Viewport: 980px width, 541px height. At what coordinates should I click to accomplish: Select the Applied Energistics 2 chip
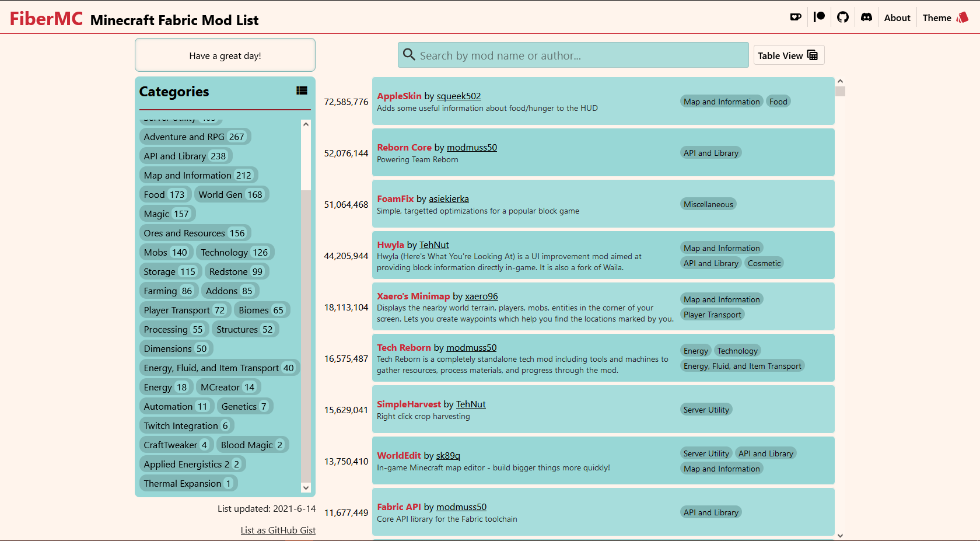click(x=192, y=464)
